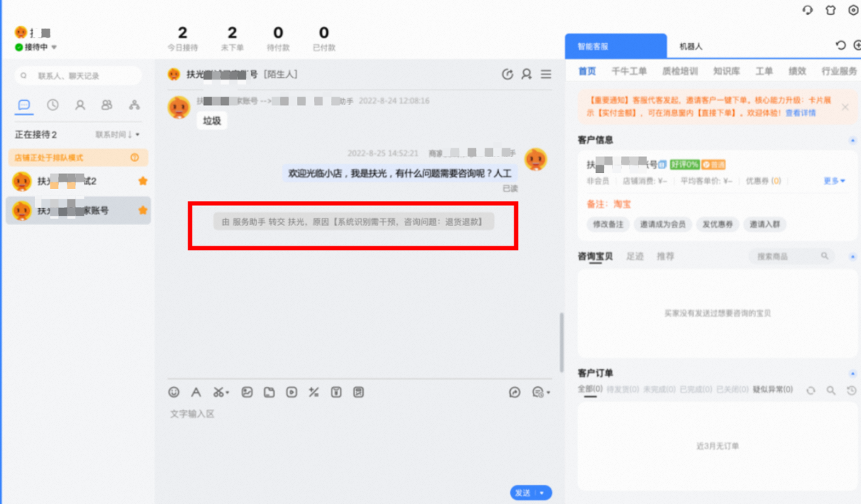861x504 pixels.
Task: Open settings from top-right gear icon
Action: point(854,10)
